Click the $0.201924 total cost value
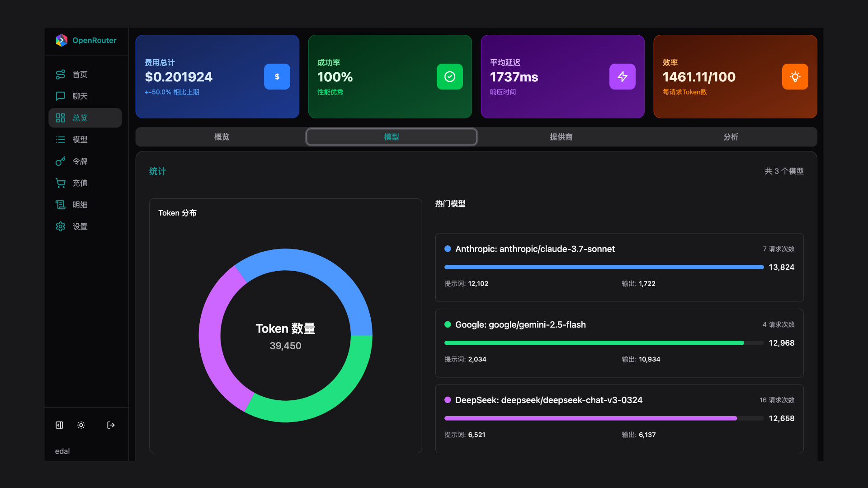The height and width of the screenshot is (488, 868). click(x=179, y=77)
